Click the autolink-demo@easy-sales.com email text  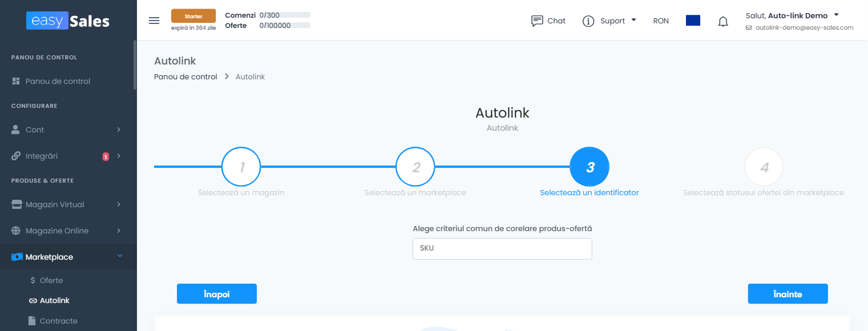(805, 27)
